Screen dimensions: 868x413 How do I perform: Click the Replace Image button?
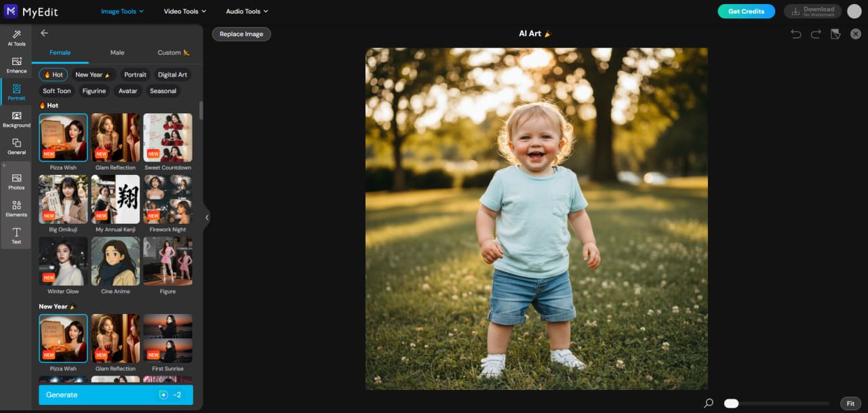tap(241, 34)
